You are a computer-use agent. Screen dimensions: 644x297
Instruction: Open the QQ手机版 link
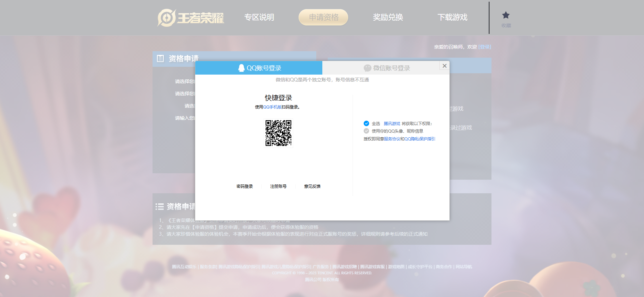(272, 107)
